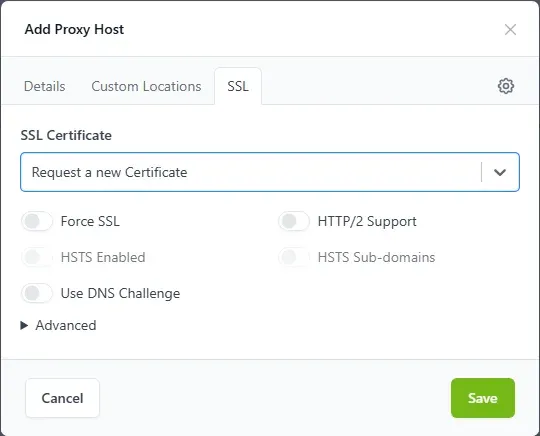Select the SSL tab

tap(238, 86)
